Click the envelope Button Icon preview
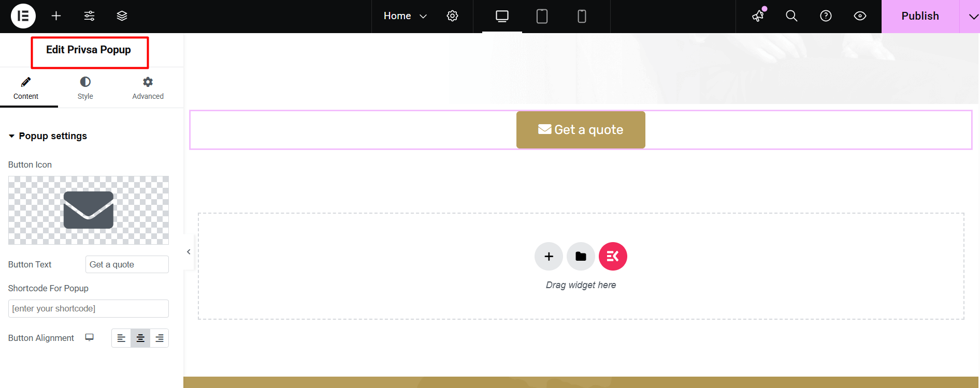This screenshot has width=980, height=388. click(x=89, y=210)
